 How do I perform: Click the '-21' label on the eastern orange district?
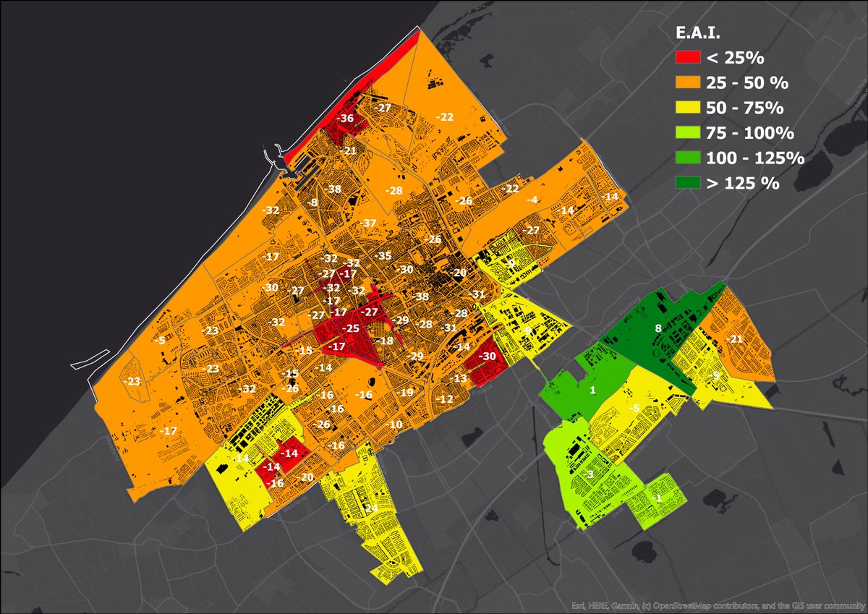pos(734,339)
